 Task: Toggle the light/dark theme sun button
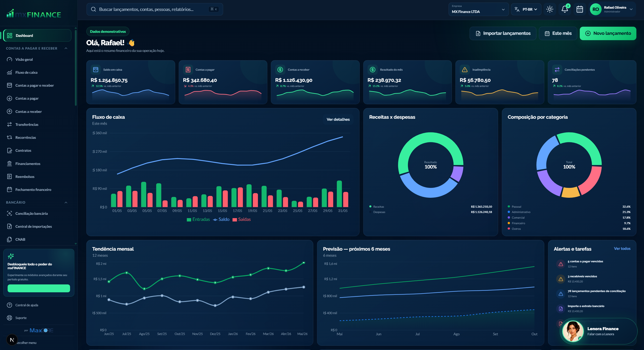(550, 9)
